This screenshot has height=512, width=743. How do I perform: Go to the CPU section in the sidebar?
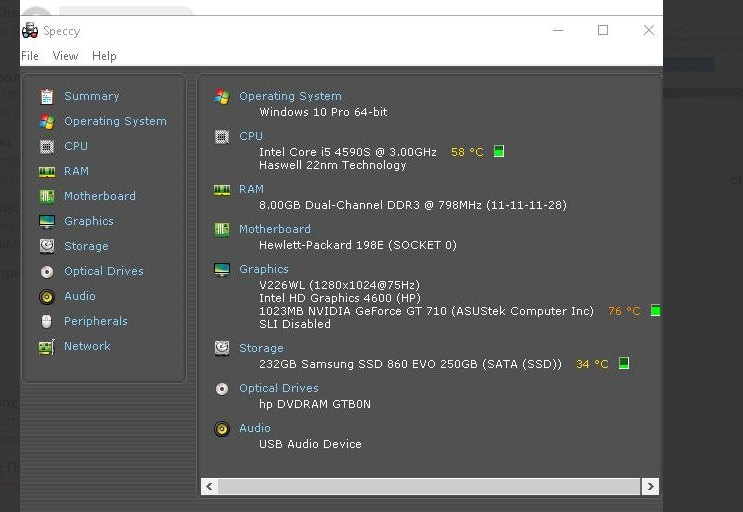76,146
